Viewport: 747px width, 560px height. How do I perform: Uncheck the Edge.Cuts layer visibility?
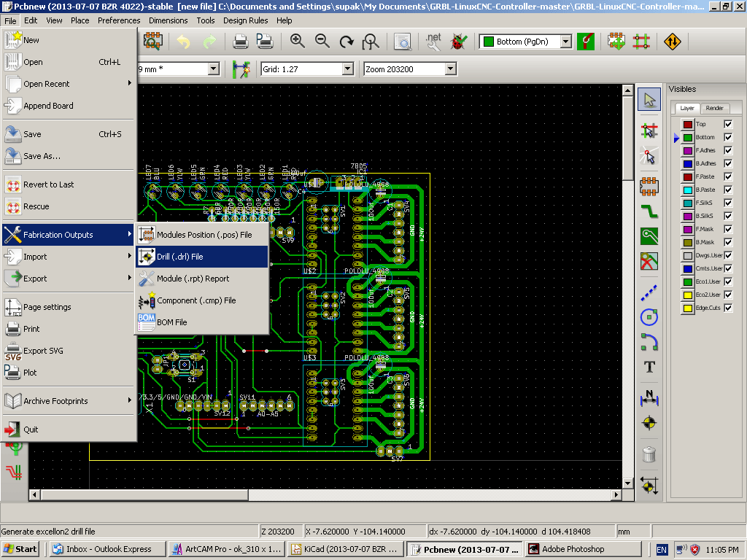pos(727,308)
